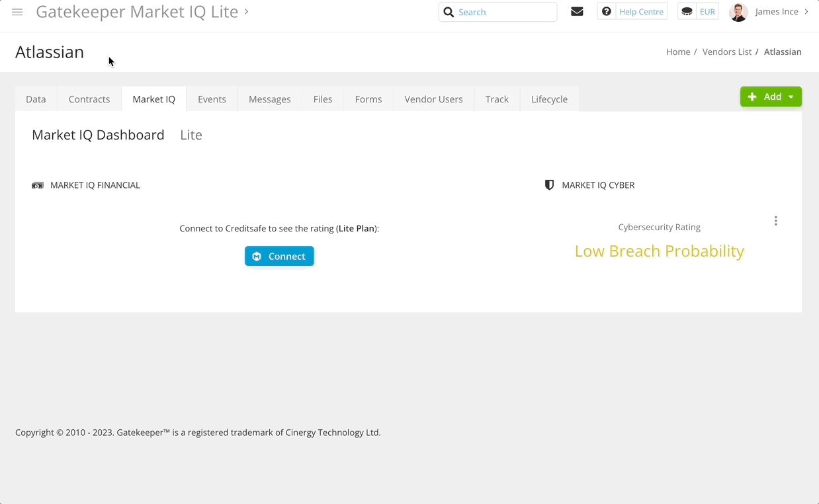This screenshot has height=504, width=819.
Task: Open the hamburger navigation menu
Action: click(17, 12)
